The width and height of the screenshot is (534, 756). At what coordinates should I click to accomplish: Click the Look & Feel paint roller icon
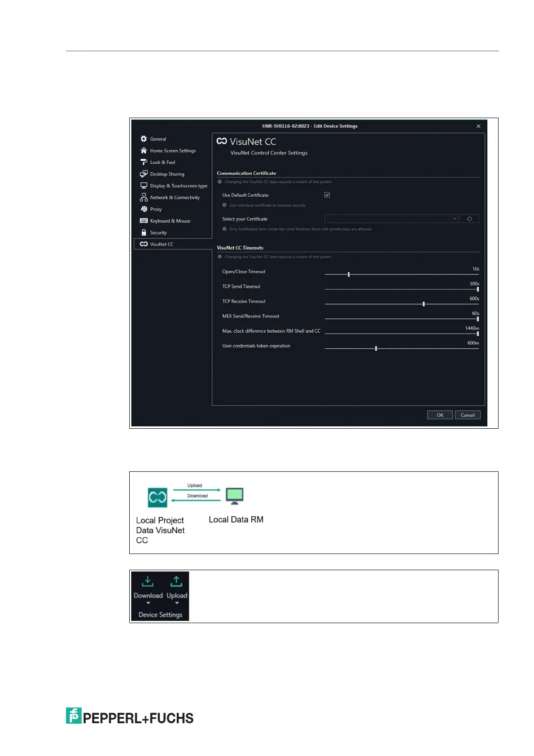tap(144, 162)
